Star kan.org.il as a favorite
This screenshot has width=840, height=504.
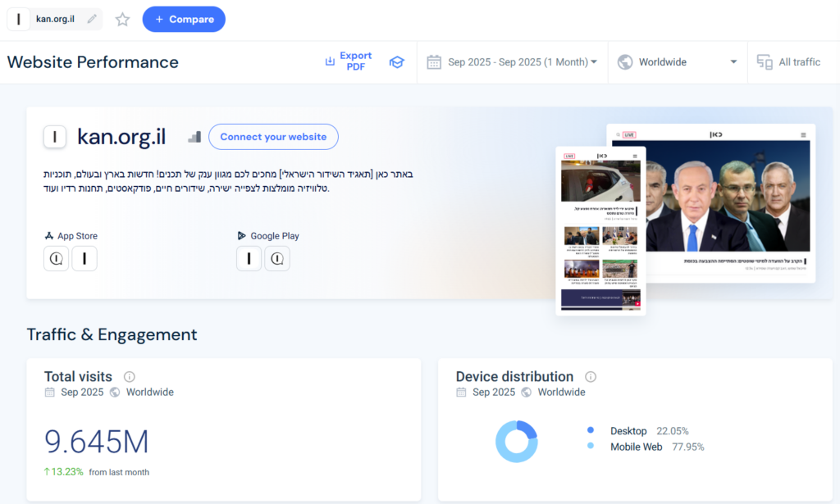123,20
